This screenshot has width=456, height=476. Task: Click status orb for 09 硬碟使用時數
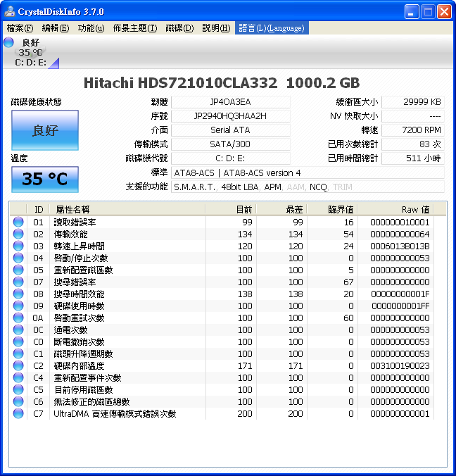click(18, 306)
